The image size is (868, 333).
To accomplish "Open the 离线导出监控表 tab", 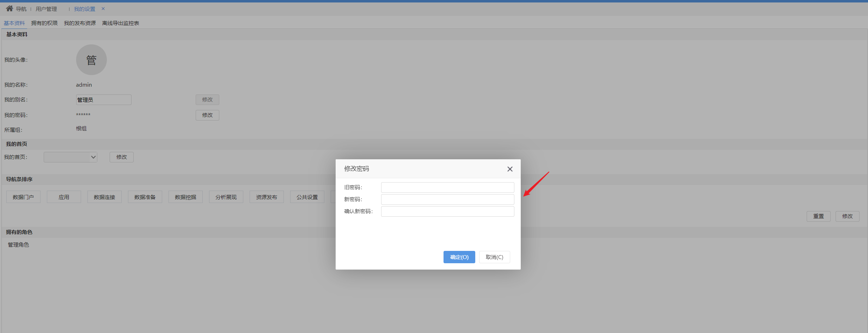I will point(121,23).
